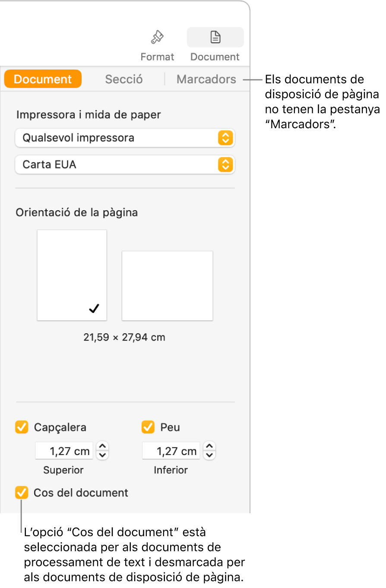Decrease the Inferior footer margin stepper
This screenshot has height=588, width=386.
point(209,455)
